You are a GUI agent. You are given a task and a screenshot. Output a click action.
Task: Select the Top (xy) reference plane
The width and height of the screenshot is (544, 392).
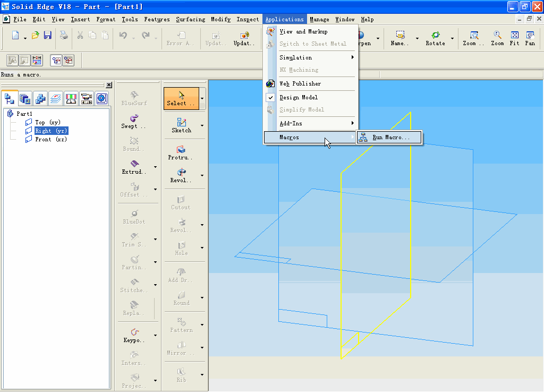coord(47,122)
